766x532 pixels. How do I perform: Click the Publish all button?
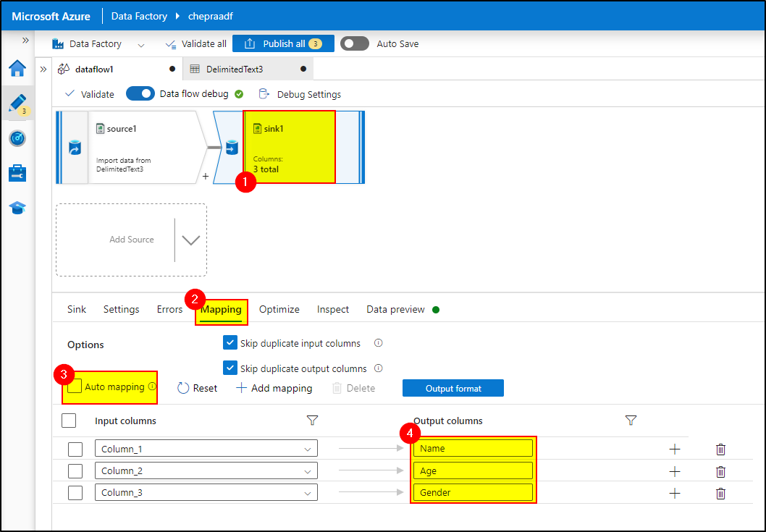point(283,43)
